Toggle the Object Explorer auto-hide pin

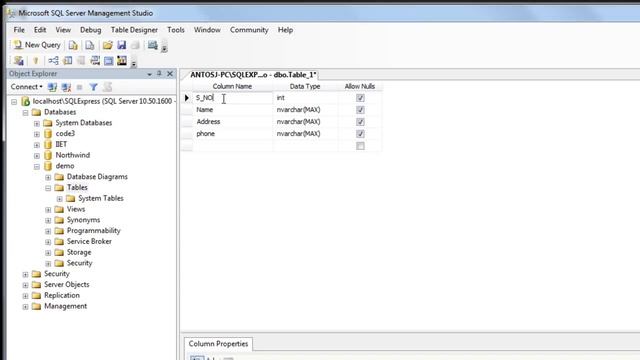coord(159,73)
